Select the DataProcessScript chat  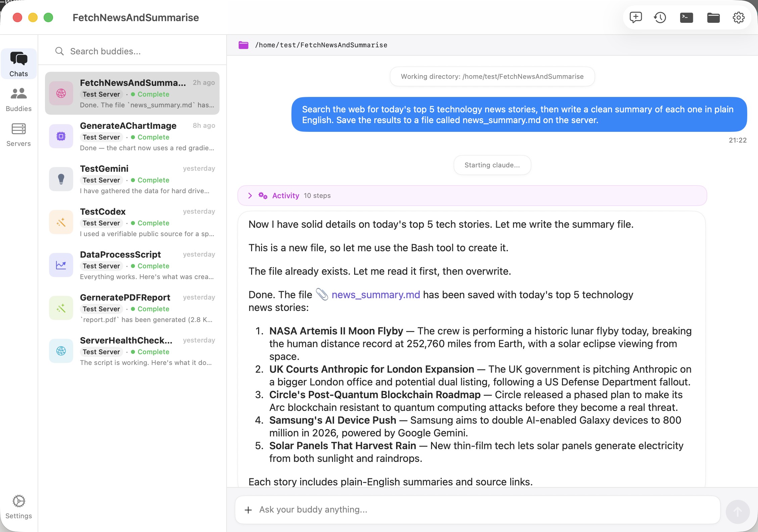(x=132, y=265)
